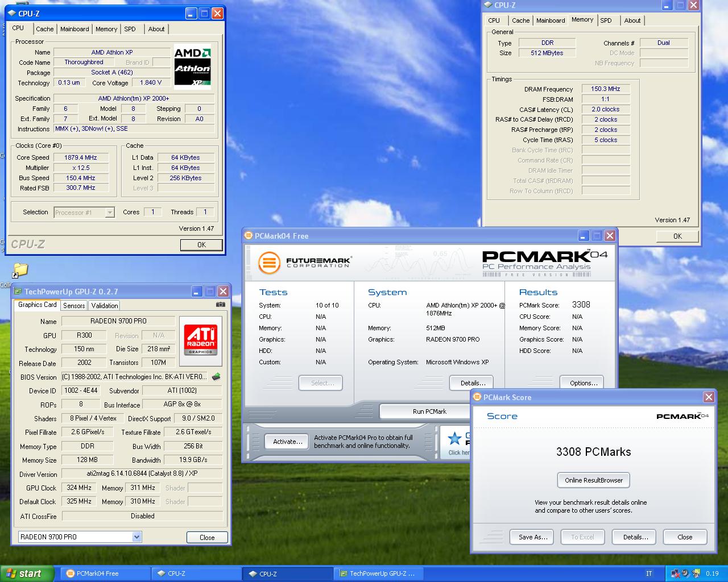This screenshot has height=582, width=728.
Task: Click the BIOS save chip icon in GPU-Z
Action: click(x=216, y=376)
